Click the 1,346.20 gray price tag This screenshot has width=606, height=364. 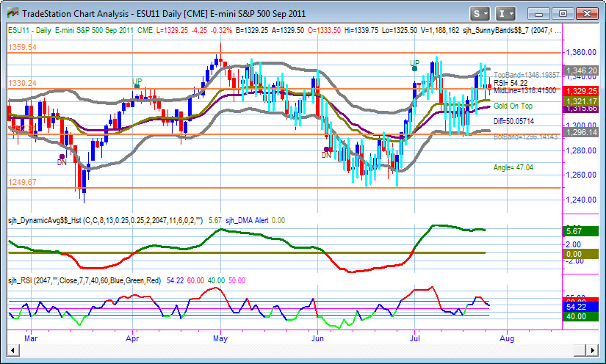click(581, 70)
